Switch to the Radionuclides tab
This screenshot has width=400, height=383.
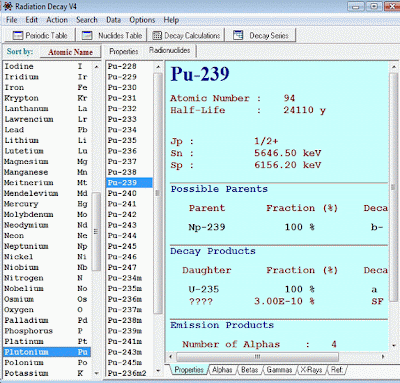click(170, 50)
